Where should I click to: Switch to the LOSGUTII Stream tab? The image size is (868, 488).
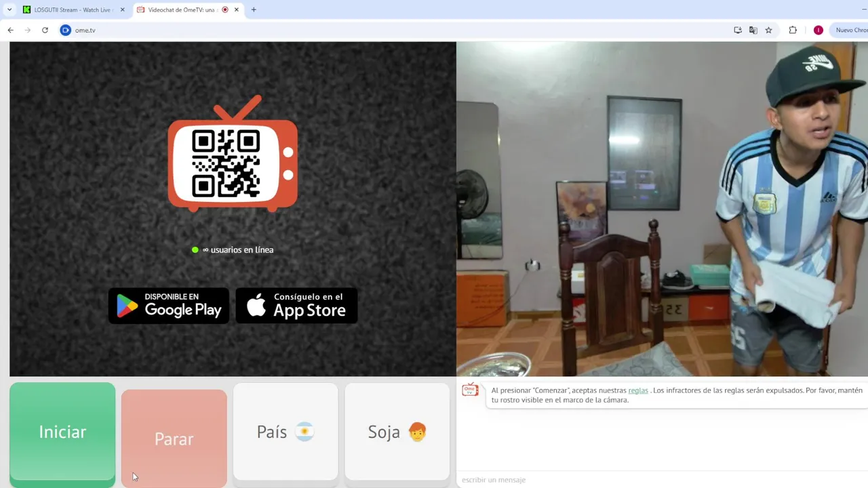(x=72, y=9)
